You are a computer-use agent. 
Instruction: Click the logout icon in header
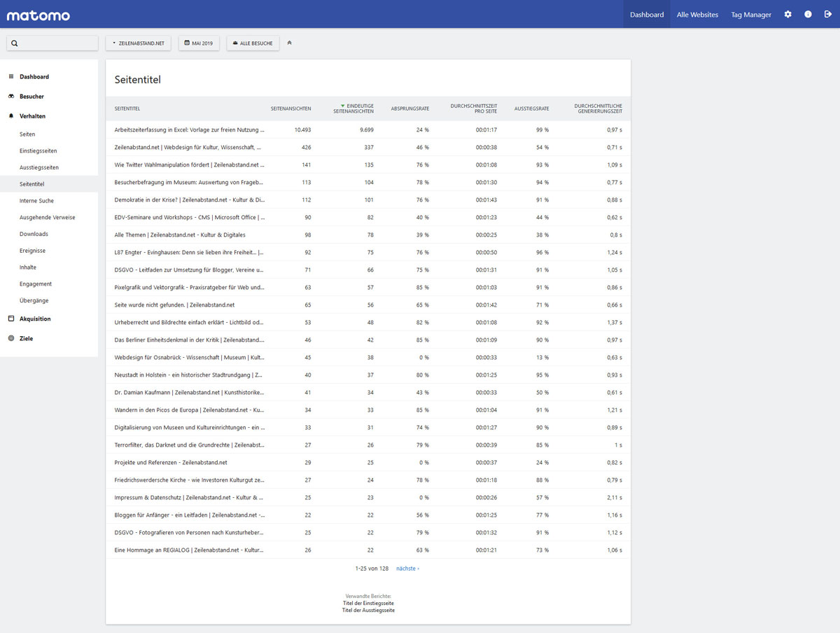(828, 14)
